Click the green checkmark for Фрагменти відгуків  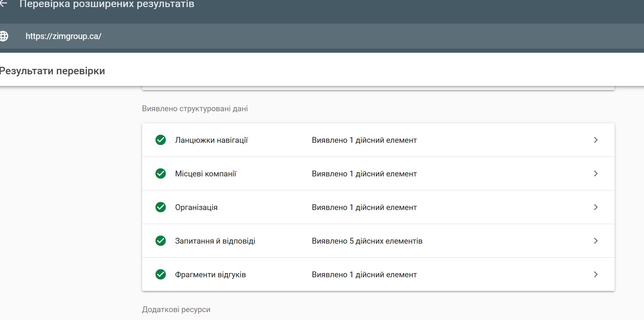160,274
